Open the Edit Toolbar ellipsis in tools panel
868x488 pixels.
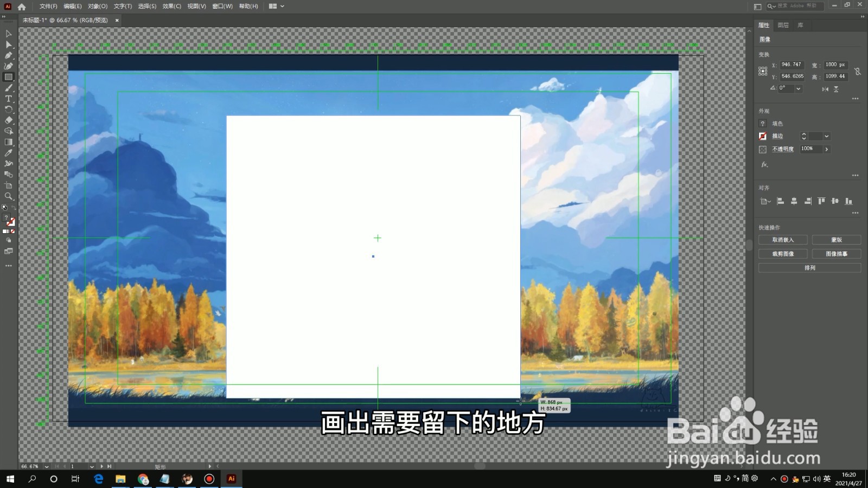9,266
